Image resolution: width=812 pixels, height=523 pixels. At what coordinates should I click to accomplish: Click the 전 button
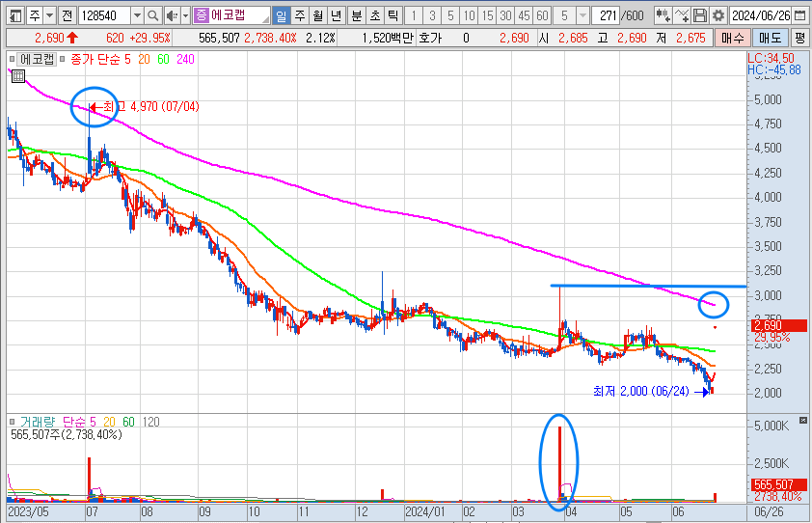(x=67, y=15)
